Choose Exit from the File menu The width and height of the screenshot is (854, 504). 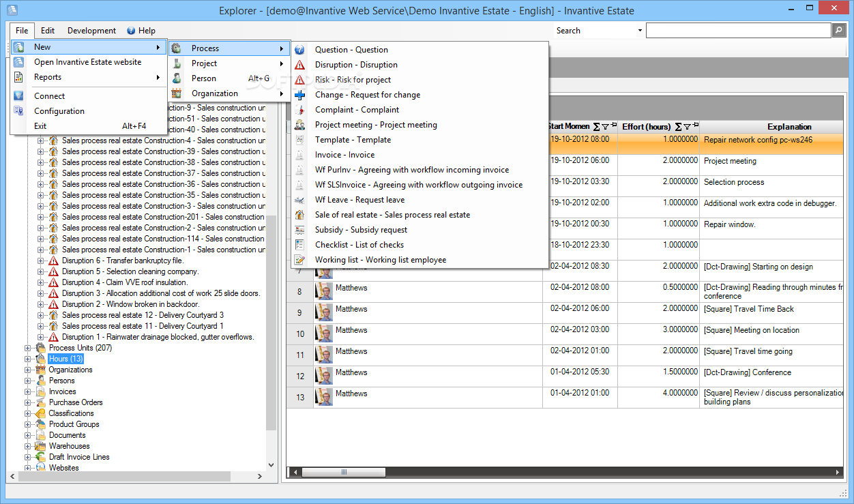(x=88, y=126)
